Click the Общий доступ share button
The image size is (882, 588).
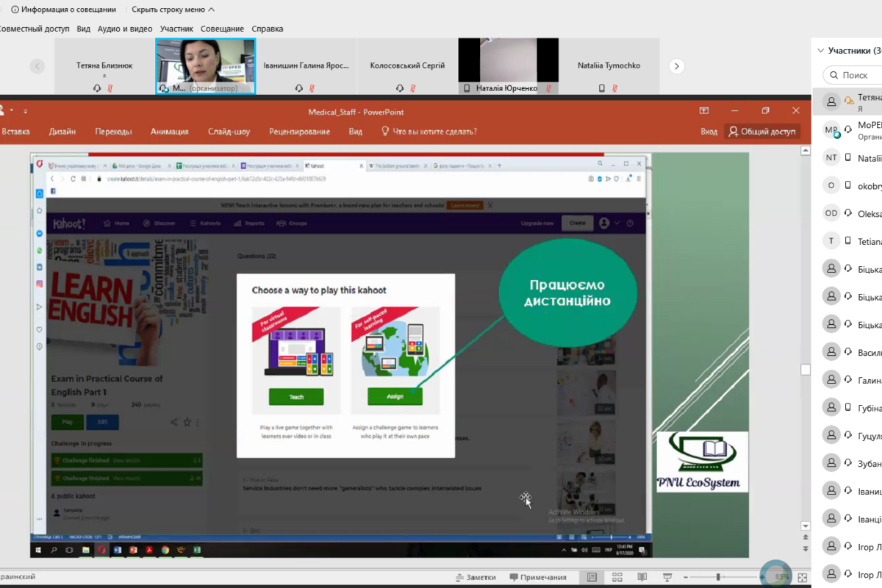[x=762, y=132]
